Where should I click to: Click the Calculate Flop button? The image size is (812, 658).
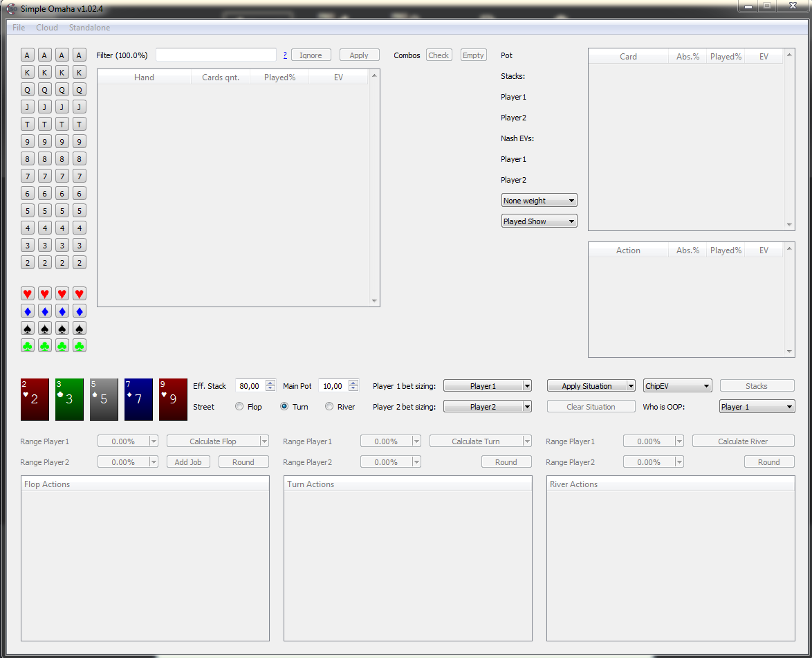pos(213,441)
